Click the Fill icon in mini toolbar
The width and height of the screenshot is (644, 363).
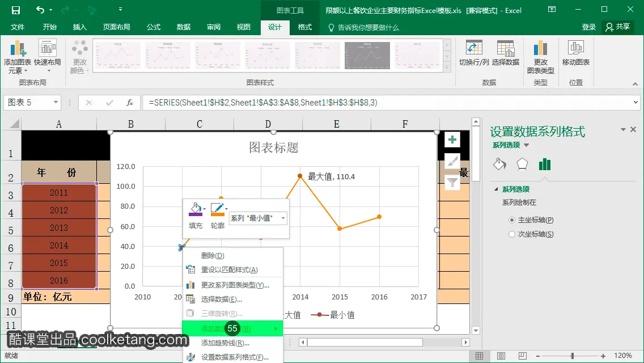tap(196, 209)
